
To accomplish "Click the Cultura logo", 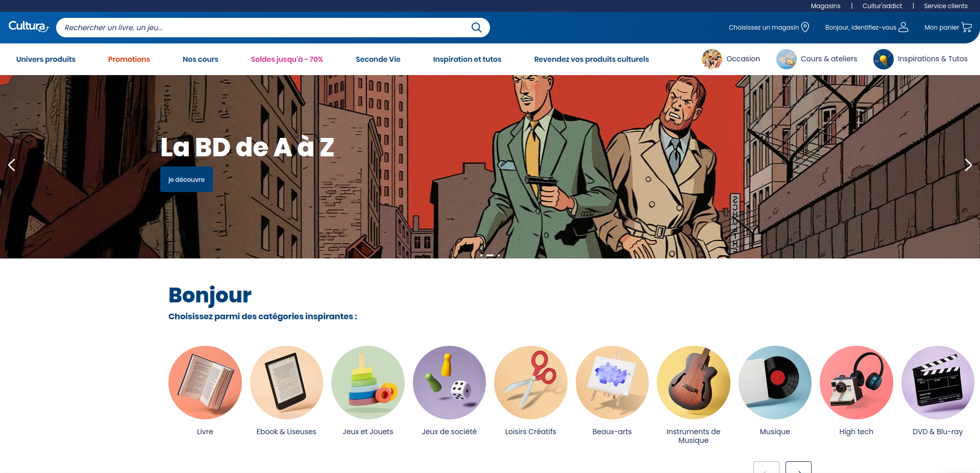I will tap(29, 26).
